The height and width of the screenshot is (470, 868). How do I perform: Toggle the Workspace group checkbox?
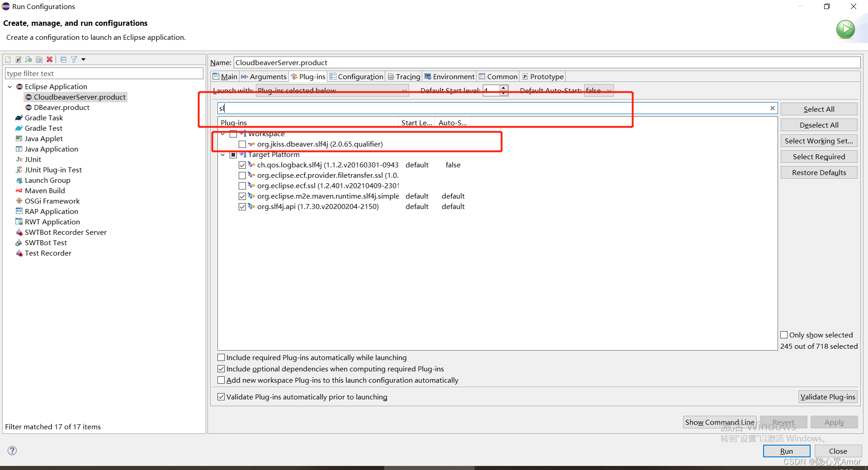[233, 134]
